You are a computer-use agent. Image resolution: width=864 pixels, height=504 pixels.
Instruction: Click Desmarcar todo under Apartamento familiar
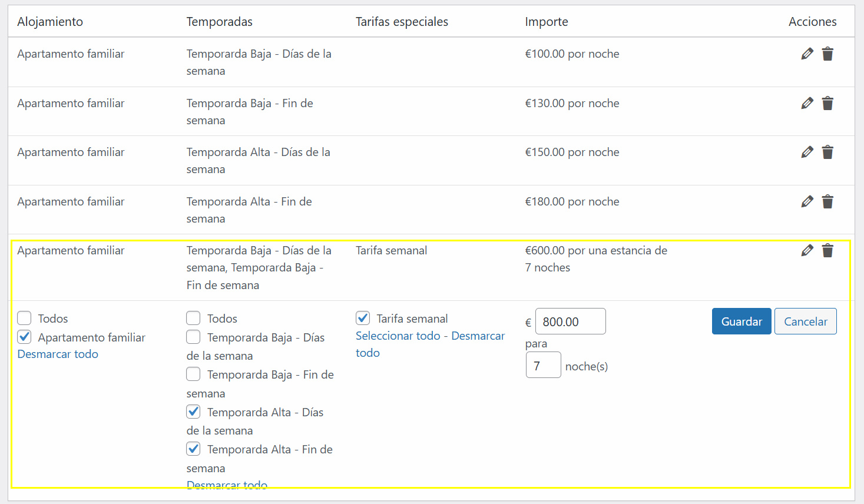coord(58,354)
